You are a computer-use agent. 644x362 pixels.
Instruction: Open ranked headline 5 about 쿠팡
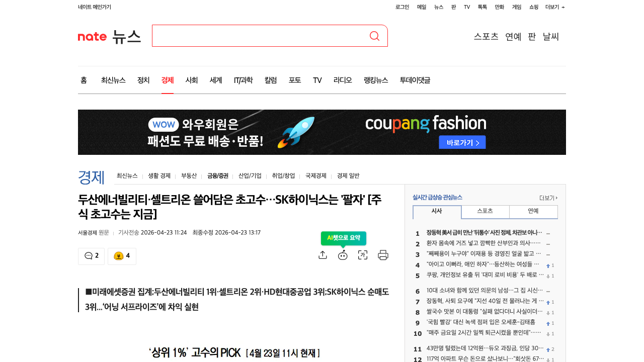click(x=485, y=275)
